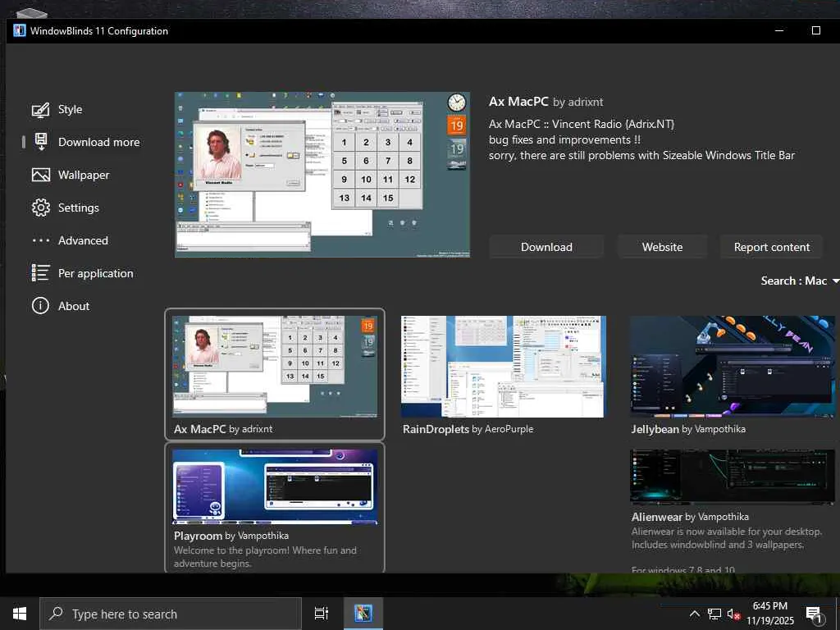The width and height of the screenshot is (840, 630).
Task: Open the Windows Start menu
Action: tap(20, 614)
